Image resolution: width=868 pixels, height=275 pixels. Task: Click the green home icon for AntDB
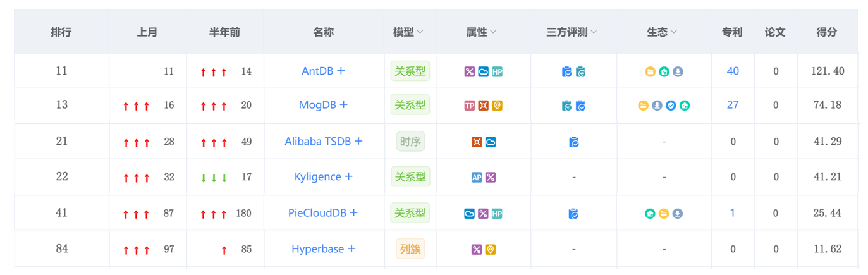(x=664, y=71)
